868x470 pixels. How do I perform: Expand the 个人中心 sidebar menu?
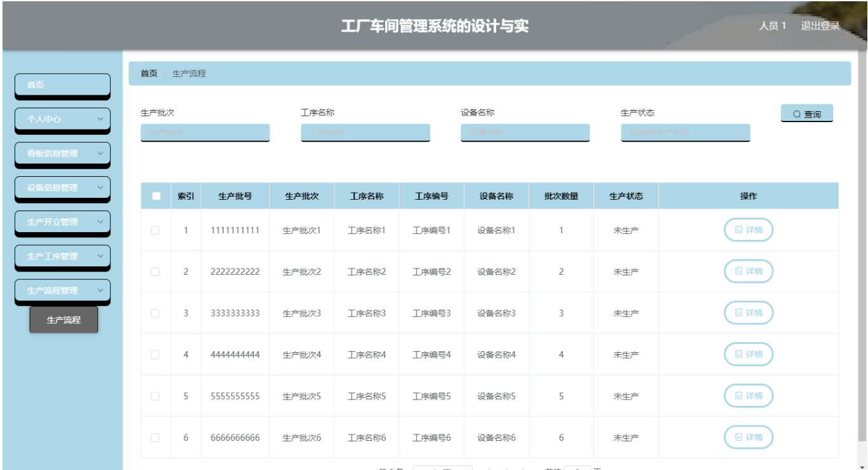(62, 119)
